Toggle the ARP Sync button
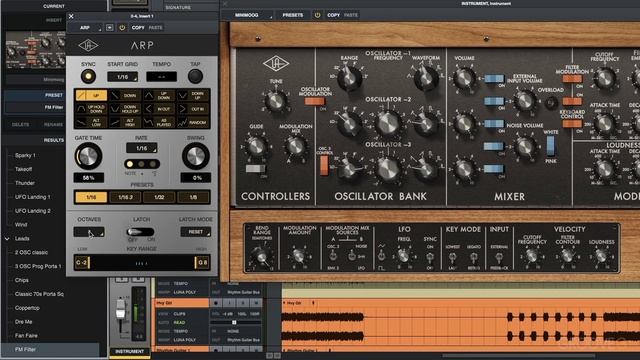Viewport: 640px width, 360px height. [x=88, y=76]
